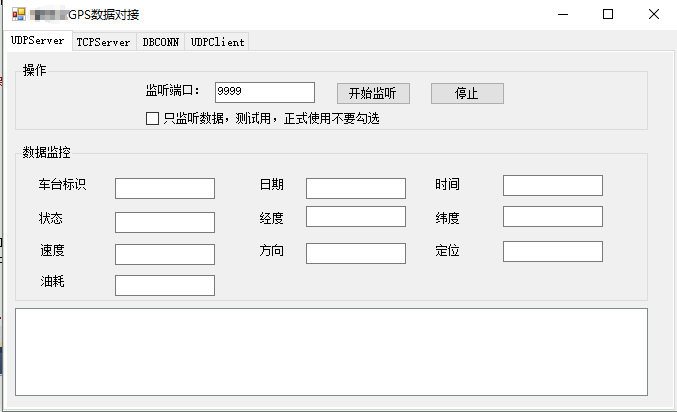Click the 车台标识 input field

point(165,188)
